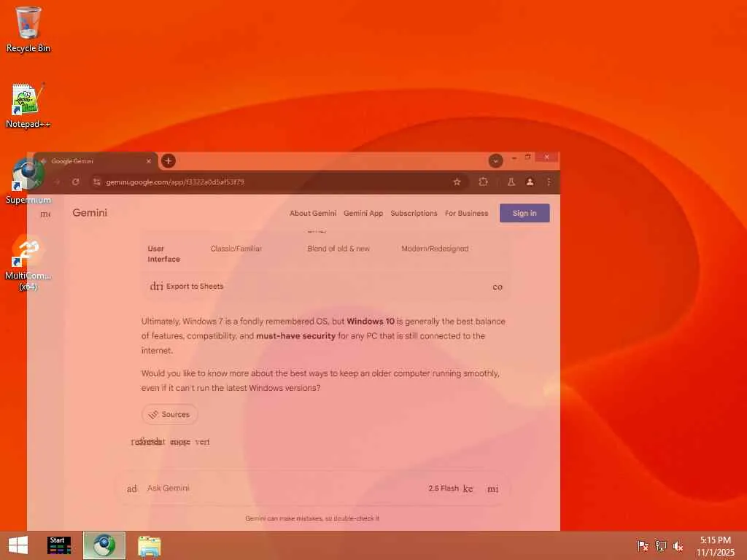Expand the tab search dropdown
This screenshot has width=747, height=560.
pyautogui.click(x=495, y=161)
